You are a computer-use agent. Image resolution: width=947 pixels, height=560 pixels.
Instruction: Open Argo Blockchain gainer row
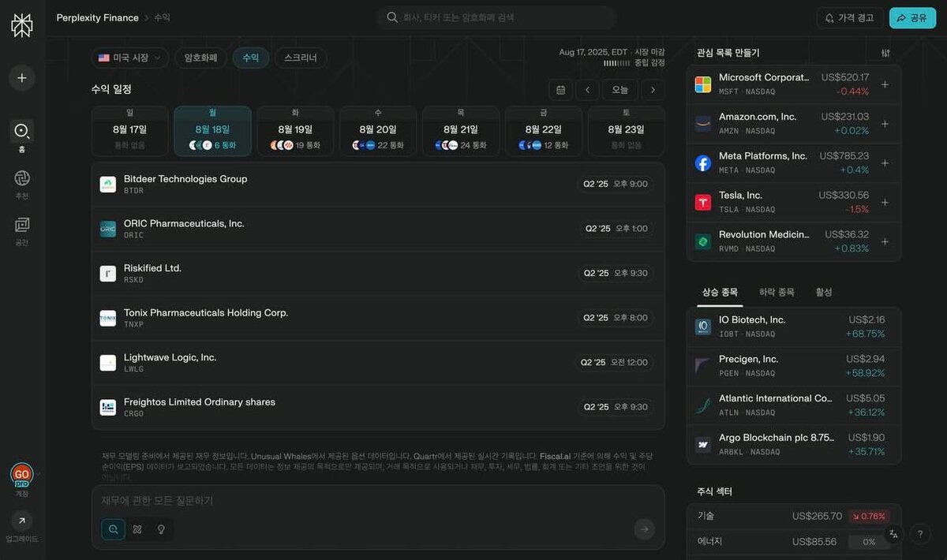(794, 445)
